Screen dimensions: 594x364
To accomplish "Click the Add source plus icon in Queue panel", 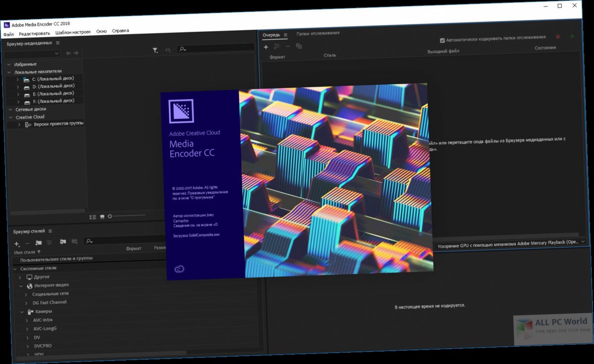I will click(x=266, y=46).
